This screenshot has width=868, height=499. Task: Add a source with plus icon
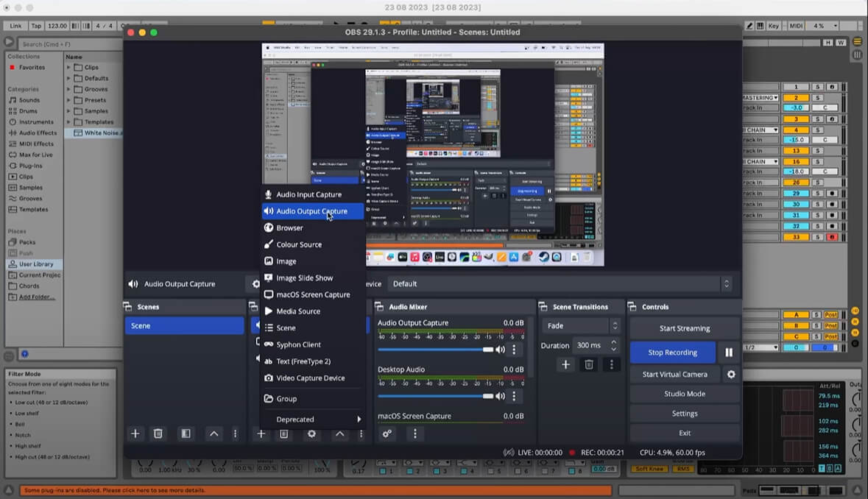(x=261, y=433)
